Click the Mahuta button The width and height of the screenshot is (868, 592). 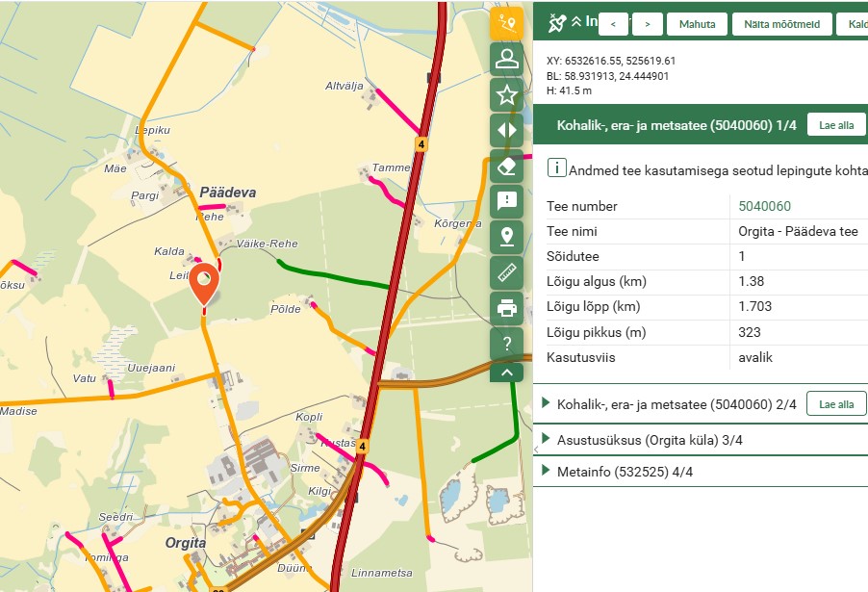coord(698,24)
